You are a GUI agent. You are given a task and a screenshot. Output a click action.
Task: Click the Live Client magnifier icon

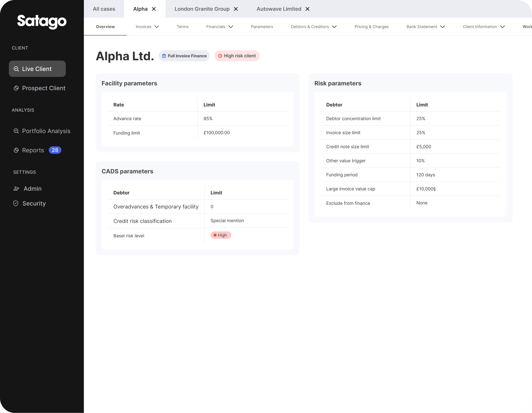click(x=16, y=69)
